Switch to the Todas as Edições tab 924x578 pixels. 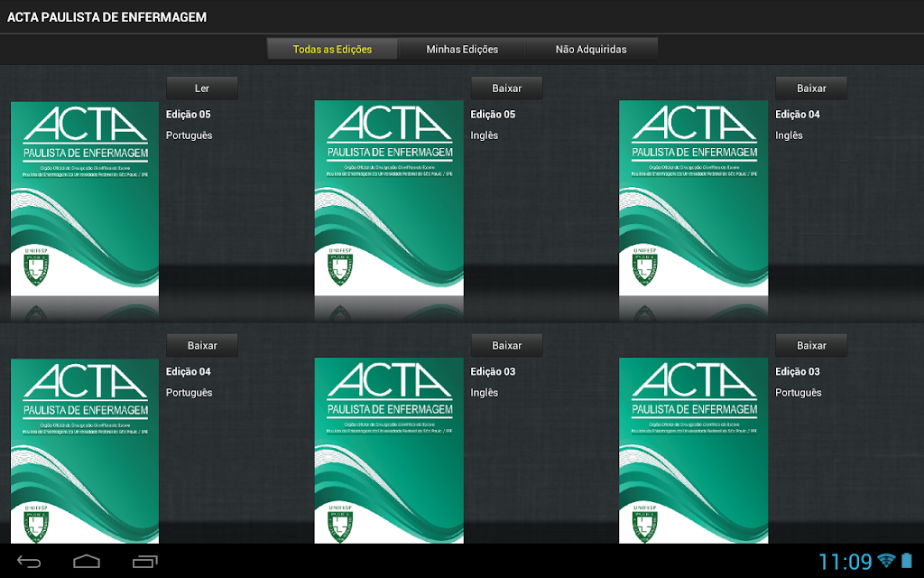[x=332, y=49]
